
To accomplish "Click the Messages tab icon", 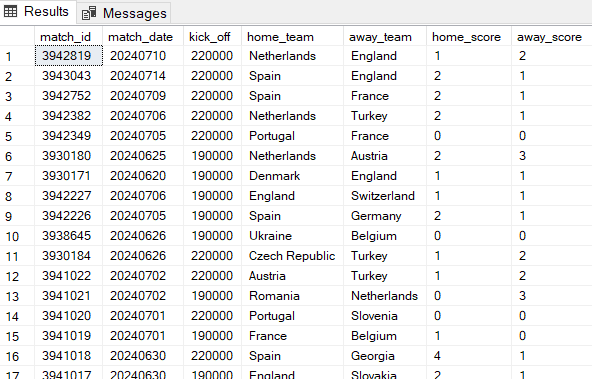I will (89, 14).
